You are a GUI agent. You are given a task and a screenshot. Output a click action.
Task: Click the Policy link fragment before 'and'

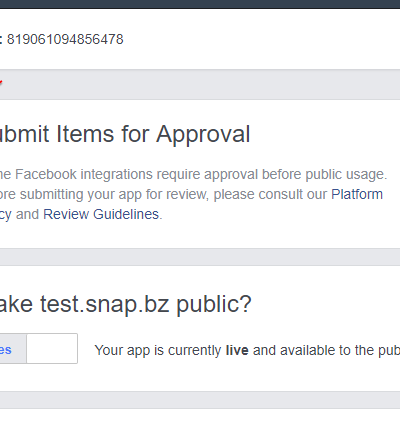click(x=6, y=215)
